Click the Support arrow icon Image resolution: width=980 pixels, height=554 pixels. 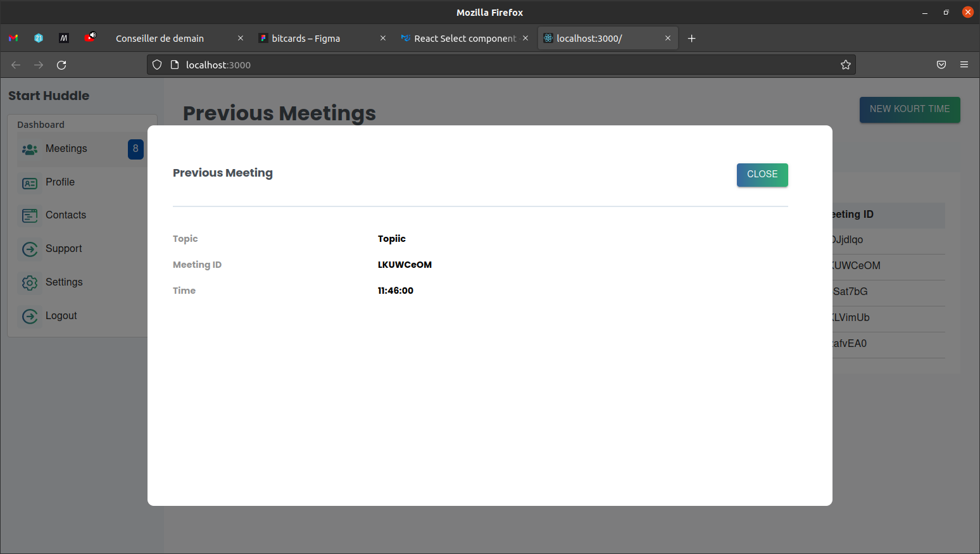click(x=30, y=249)
